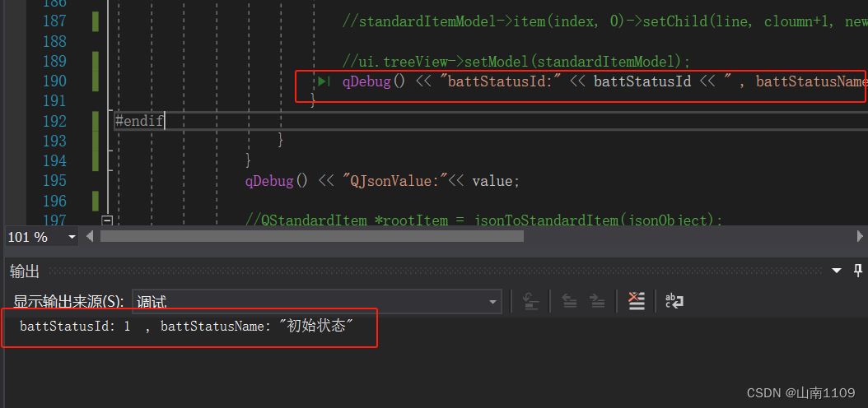Toggle word wrap in Output window
This screenshot has width=868, height=408.
coord(674,301)
